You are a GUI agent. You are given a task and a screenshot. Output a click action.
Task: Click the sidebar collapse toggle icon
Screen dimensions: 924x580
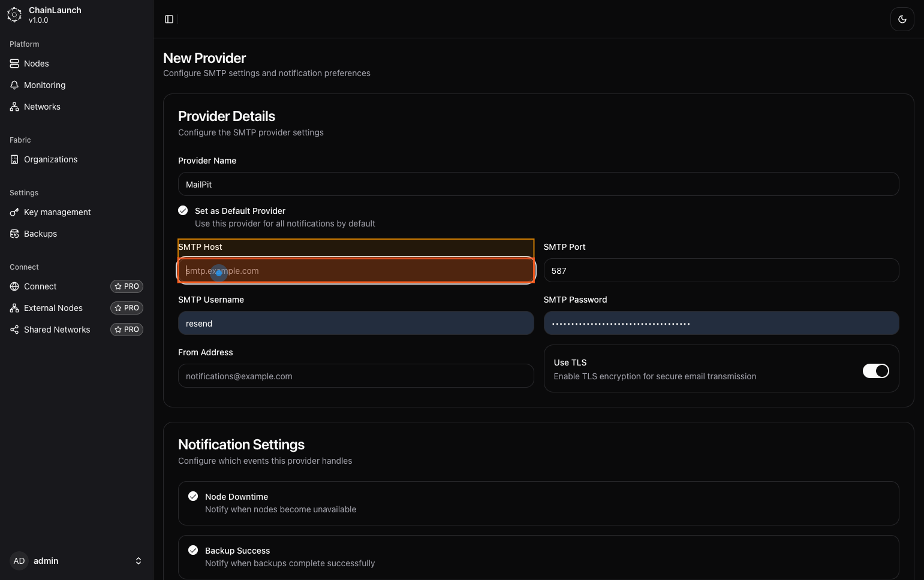[169, 19]
